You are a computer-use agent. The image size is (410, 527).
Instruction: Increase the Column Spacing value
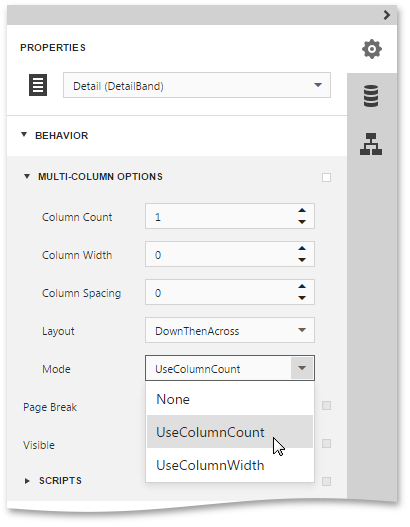(302, 286)
